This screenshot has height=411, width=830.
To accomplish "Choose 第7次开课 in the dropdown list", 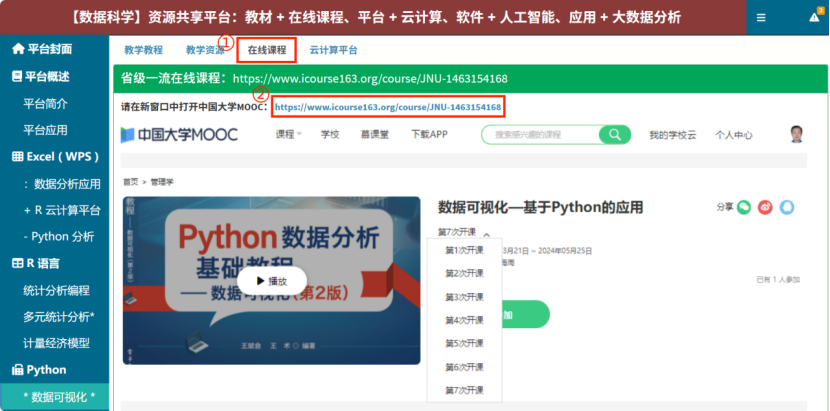I will (x=464, y=390).
